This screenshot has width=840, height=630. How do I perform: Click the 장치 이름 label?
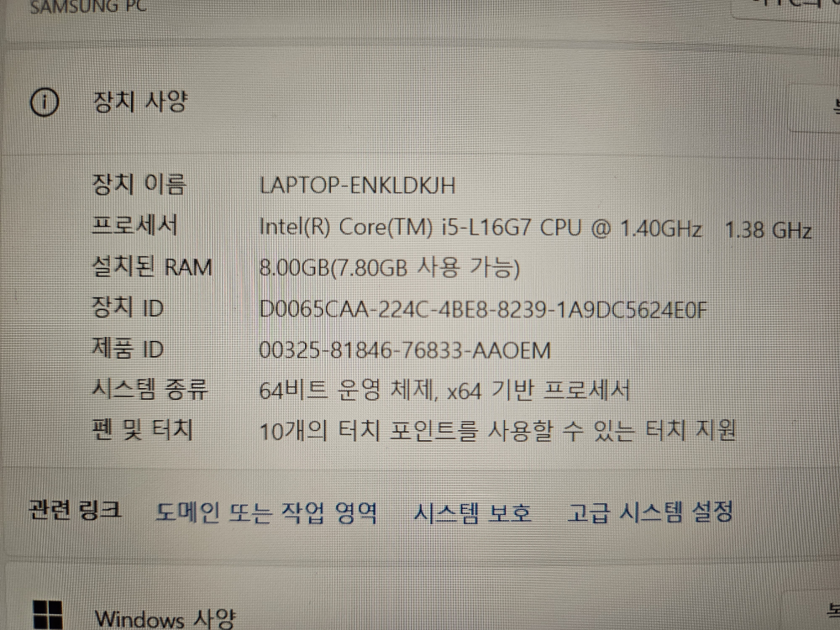(x=139, y=184)
